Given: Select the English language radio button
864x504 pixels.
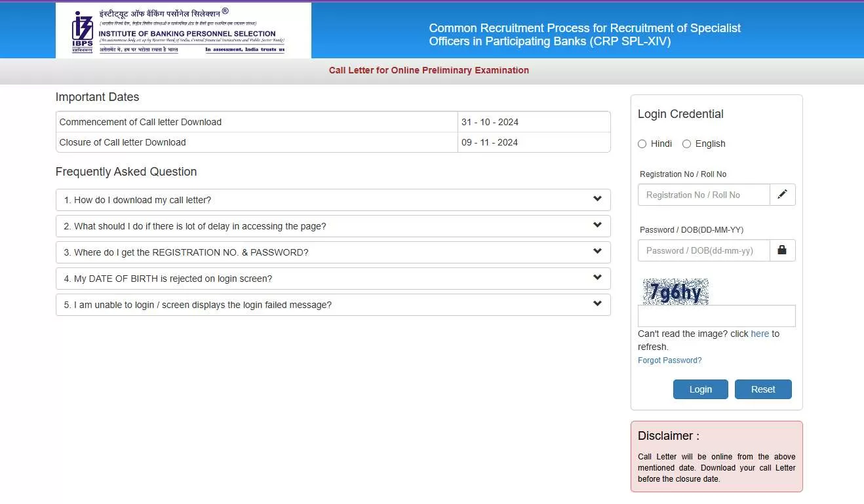Looking at the screenshot, I should point(687,144).
